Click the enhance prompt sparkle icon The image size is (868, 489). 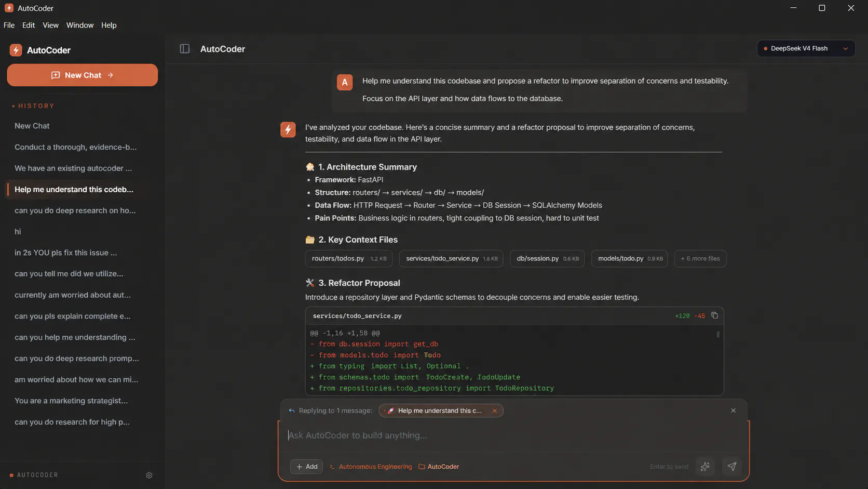pos(704,466)
